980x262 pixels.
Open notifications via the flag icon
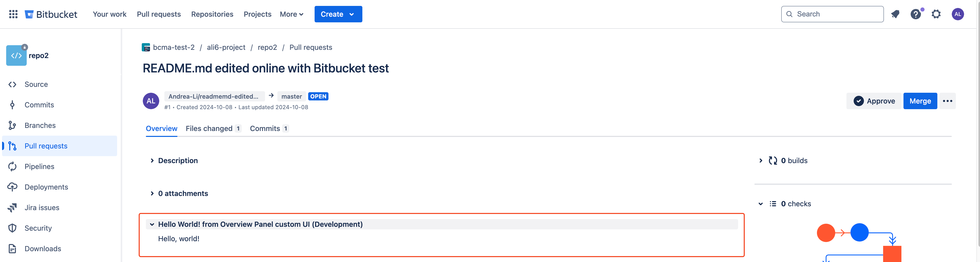tap(896, 14)
